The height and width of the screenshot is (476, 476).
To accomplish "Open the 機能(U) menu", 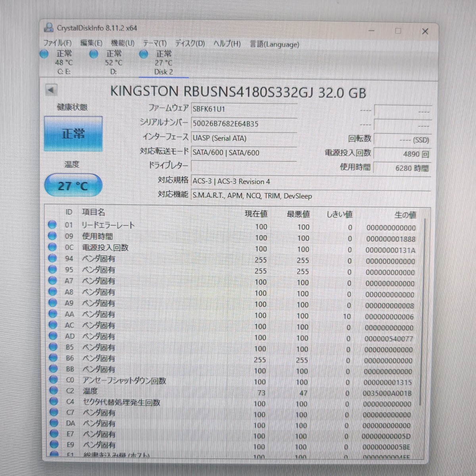I will point(122,43).
